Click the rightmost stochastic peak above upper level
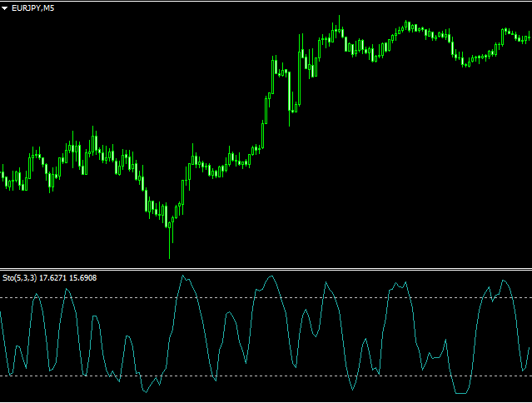532x403 pixels. coord(504,281)
